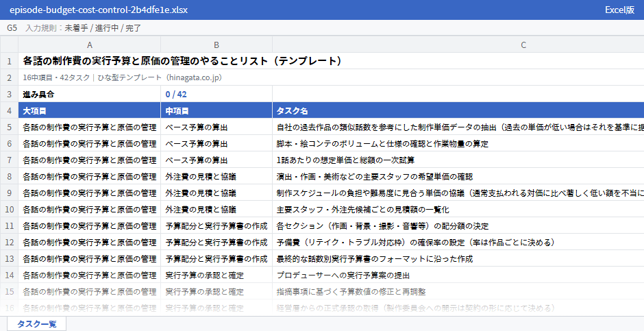
Task: Click the タスク名 column header cell
Action: [x=458, y=110]
